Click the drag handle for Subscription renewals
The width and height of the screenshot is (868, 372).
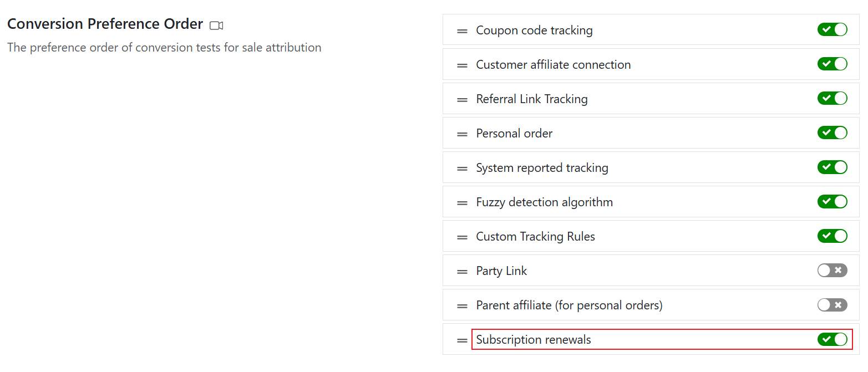click(x=462, y=340)
